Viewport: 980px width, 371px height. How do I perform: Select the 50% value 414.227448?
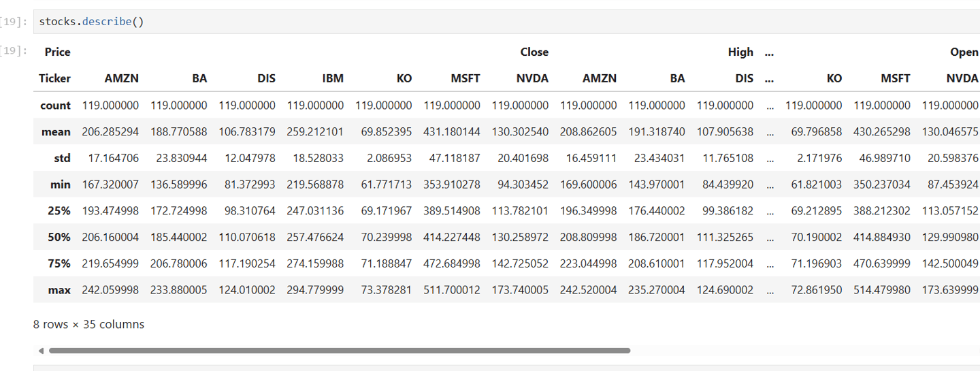452,237
